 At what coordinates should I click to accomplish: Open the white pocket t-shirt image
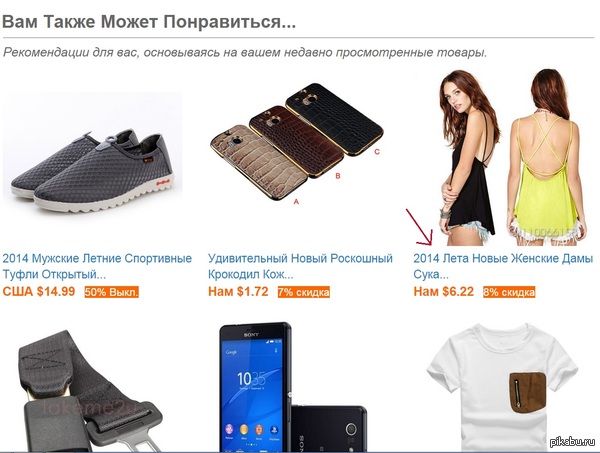click(x=502, y=387)
